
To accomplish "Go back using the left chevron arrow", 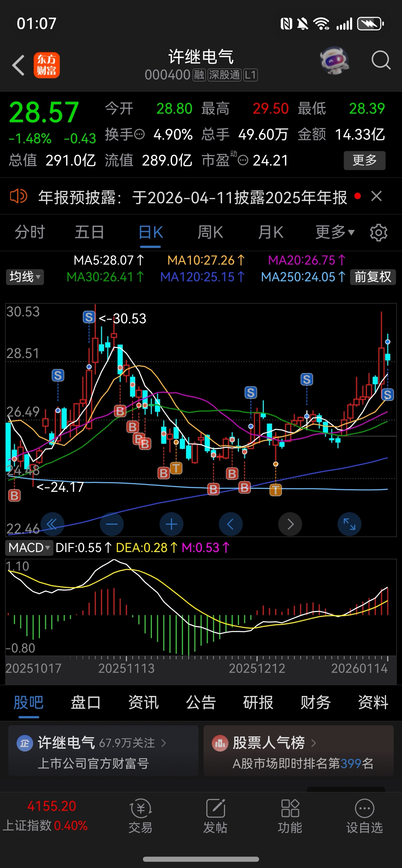I will click(x=18, y=65).
